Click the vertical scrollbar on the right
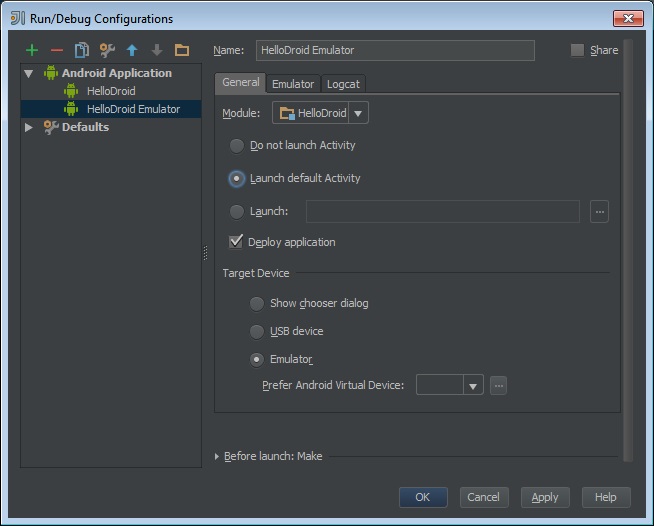Image resolution: width=654 pixels, height=526 pixels. click(x=628, y=250)
